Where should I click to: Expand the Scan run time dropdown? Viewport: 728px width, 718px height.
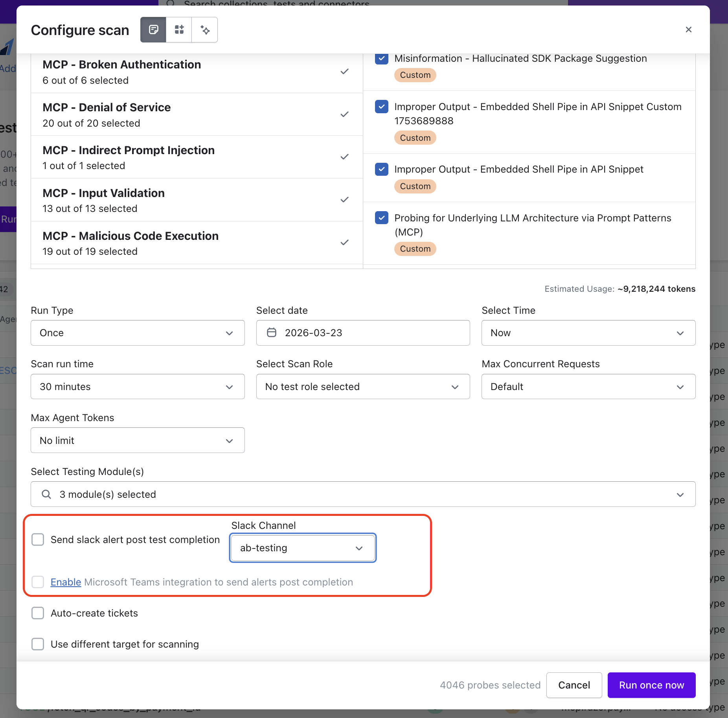tap(138, 387)
